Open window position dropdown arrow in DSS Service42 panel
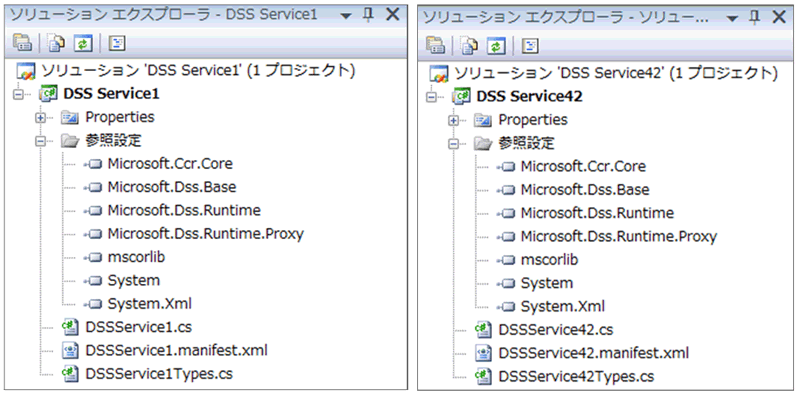The image size is (800, 396). (733, 19)
